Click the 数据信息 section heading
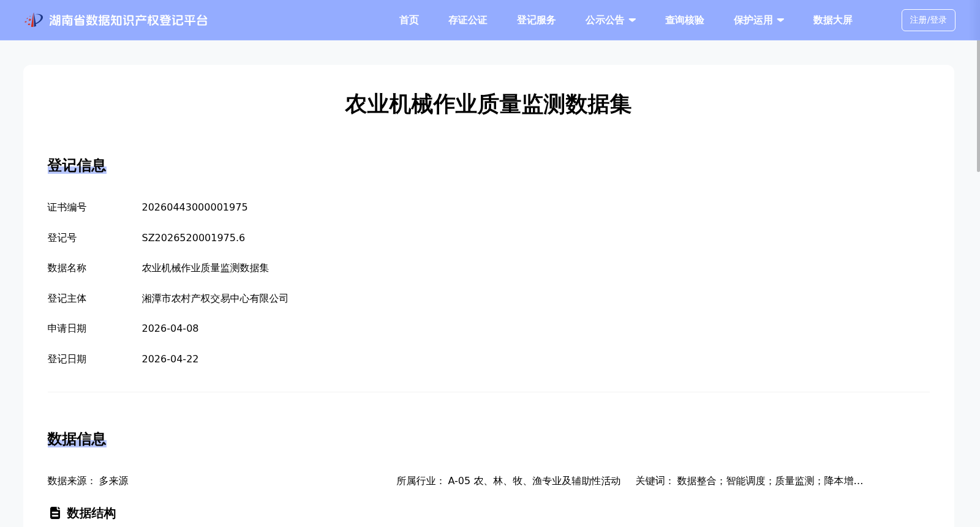The width and height of the screenshot is (980, 527). [x=77, y=439]
